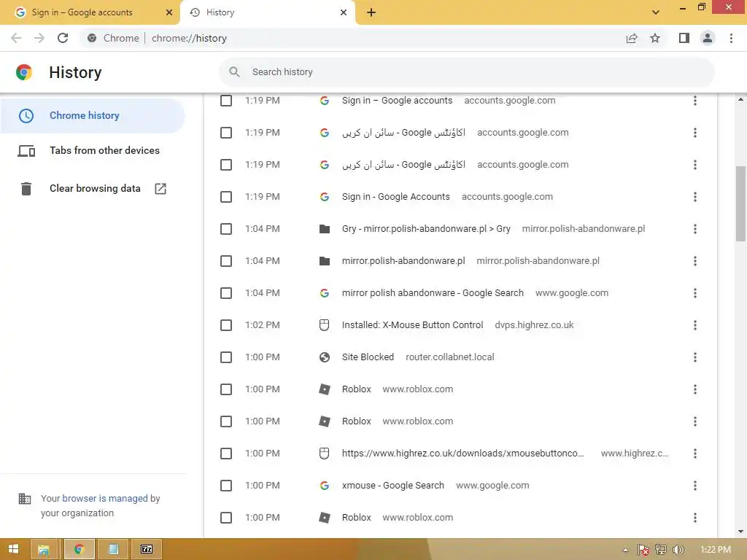The height and width of the screenshot is (560, 747).
Task: Open Tabs from other devices
Action: (104, 150)
